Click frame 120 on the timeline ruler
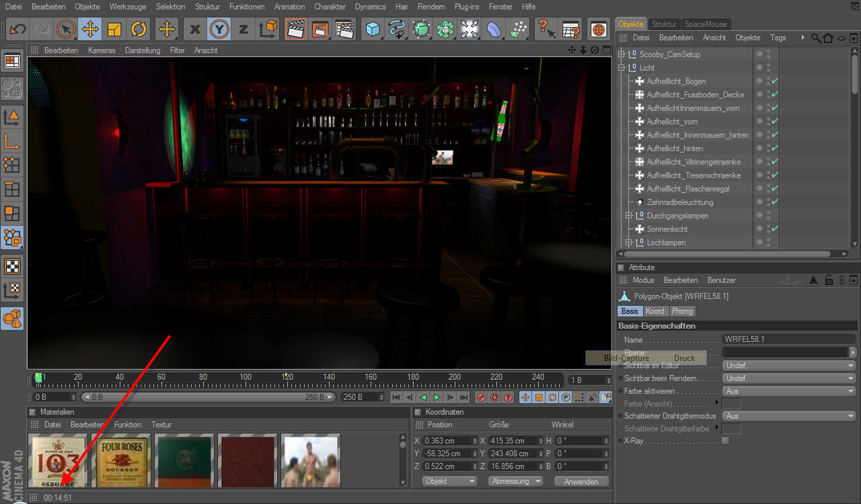This screenshot has width=861, height=504. coord(287,378)
